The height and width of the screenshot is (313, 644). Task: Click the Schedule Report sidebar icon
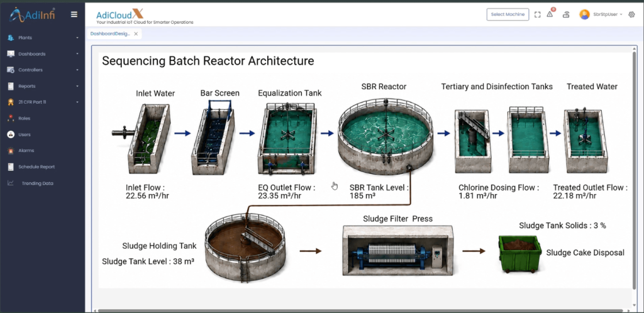coord(11,167)
